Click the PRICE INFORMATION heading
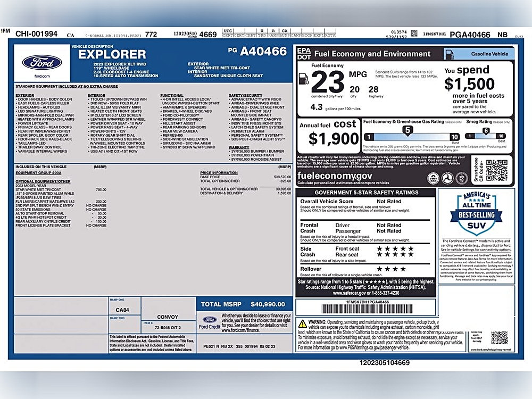Viewport: 532px width, 399px height. (219, 173)
